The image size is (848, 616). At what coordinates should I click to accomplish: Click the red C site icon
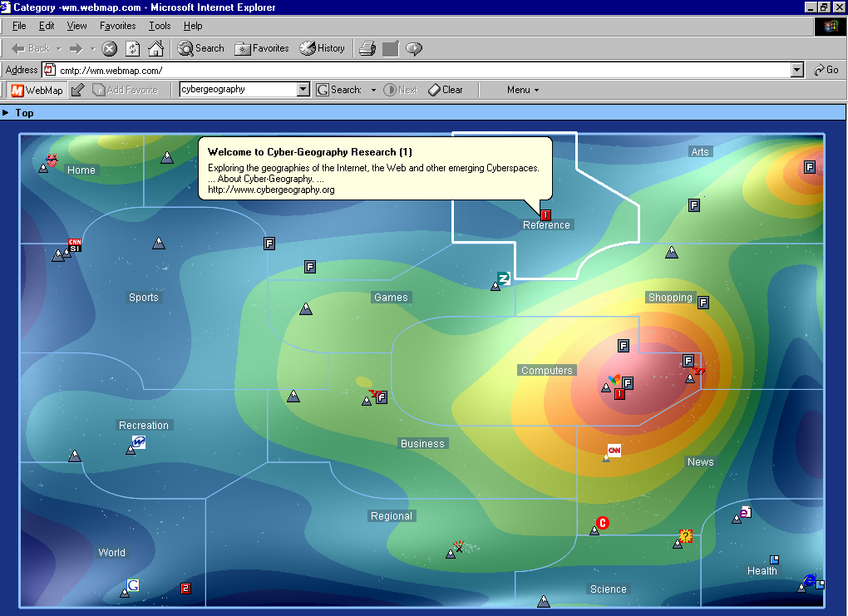coord(603,523)
